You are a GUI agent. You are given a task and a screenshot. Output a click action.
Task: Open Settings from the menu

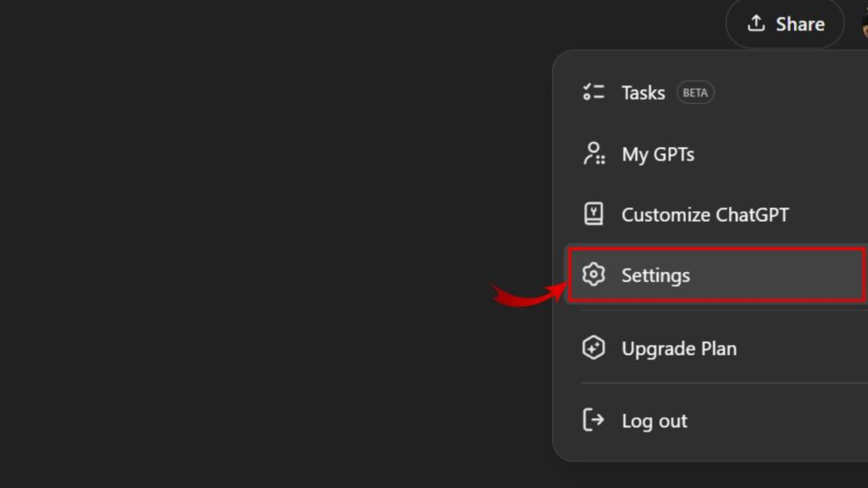click(x=717, y=275)
